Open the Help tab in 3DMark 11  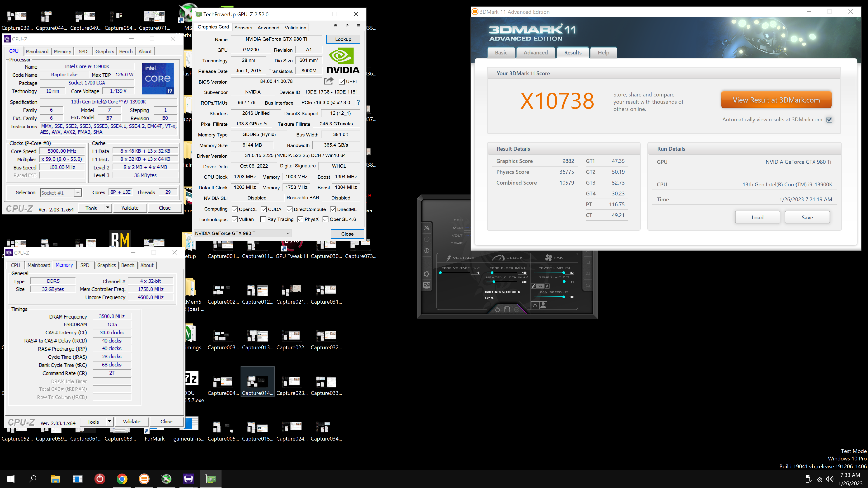click(603, 53)
